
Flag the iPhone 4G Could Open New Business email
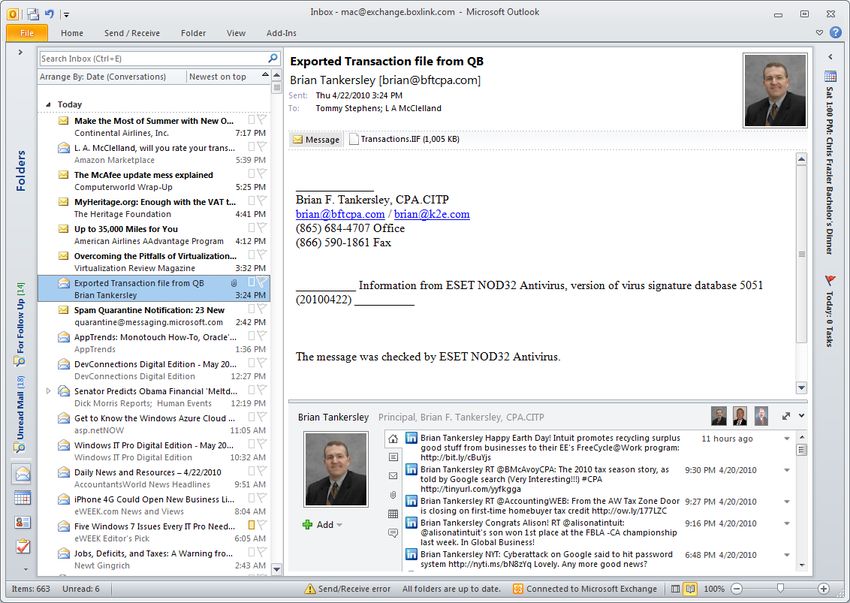click(x=262, y=498)
